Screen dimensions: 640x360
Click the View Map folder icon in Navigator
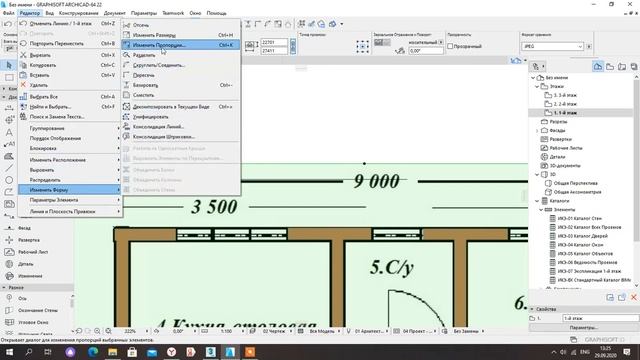point(610,67)
